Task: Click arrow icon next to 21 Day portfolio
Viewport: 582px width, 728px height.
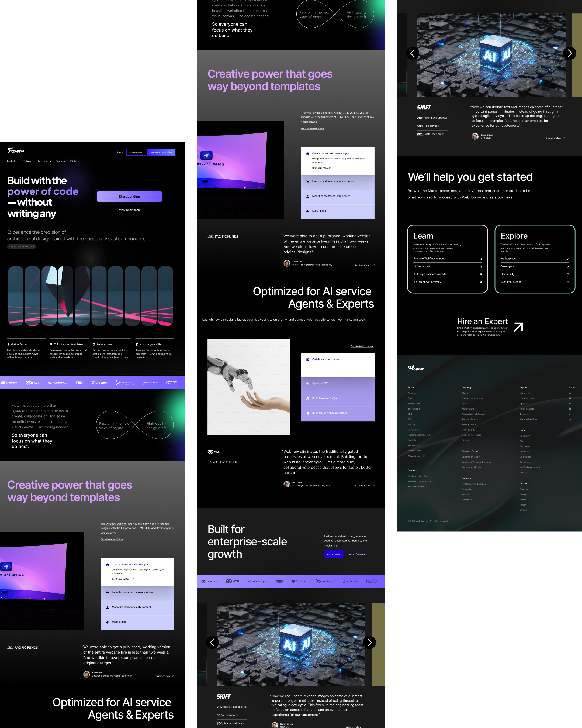Action: pyautogui.click(x=480, y=267)
